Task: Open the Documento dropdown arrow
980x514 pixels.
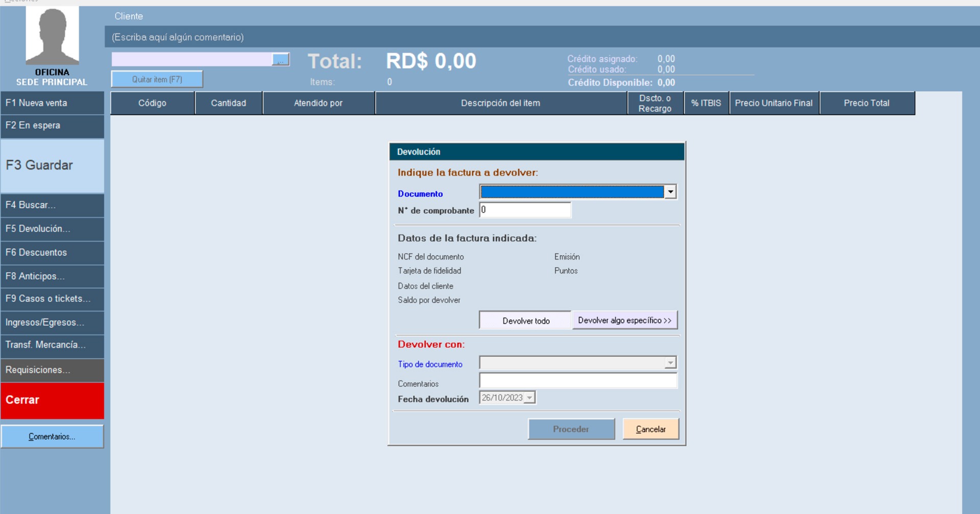Action: pos(670,192)
